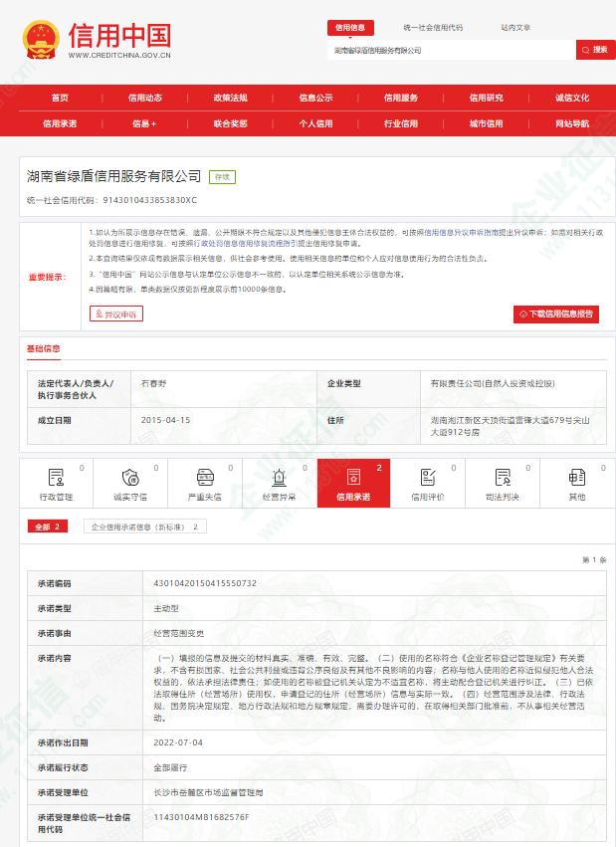Open 联合奖惩 navigation item
This screenshot has height=847, width=616.
[231, 123]
